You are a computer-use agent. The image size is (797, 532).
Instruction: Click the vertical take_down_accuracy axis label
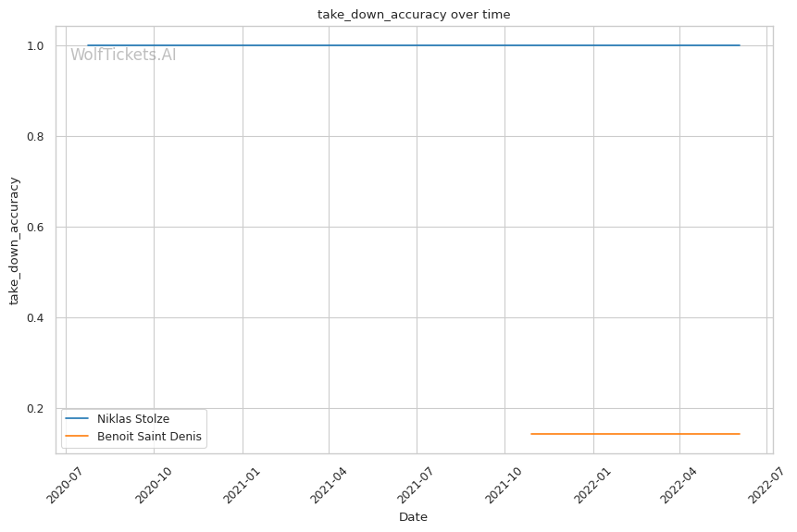pos(15,241)
